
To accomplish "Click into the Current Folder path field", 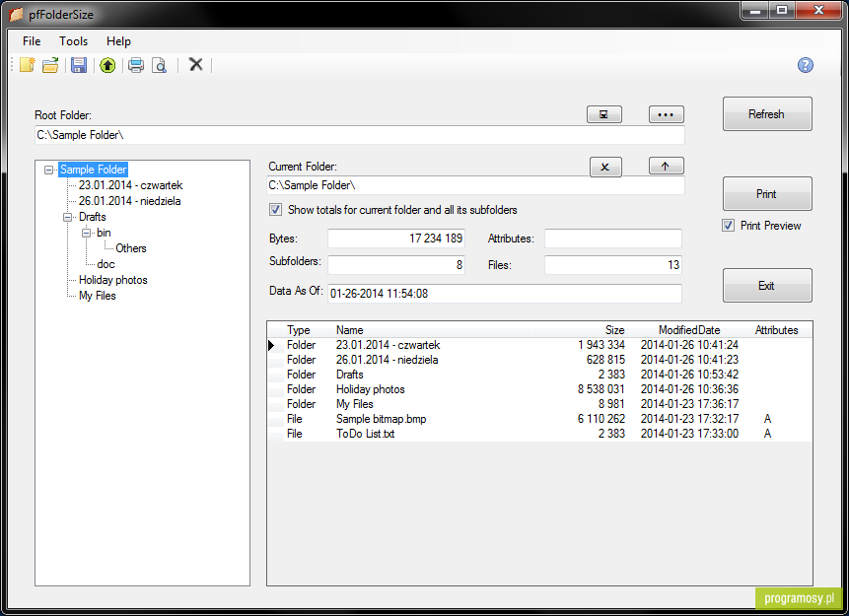I will point(475,185).
